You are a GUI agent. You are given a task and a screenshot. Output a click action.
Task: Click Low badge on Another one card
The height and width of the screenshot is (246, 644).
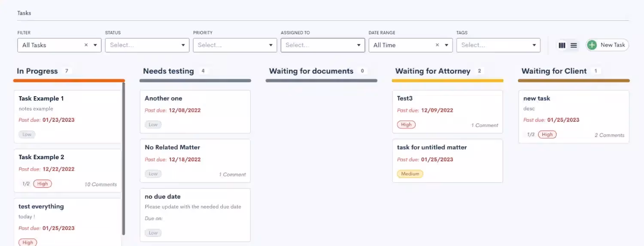click(x=153, y=125)
